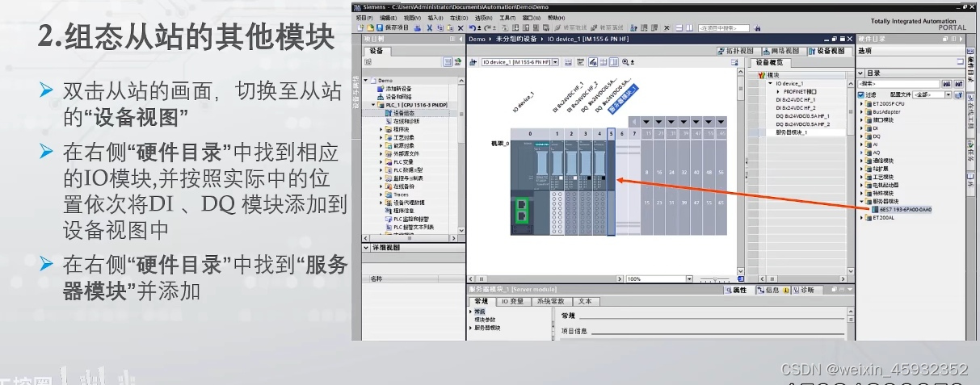
Task: Select the IO 变量 tab in properties
Action: 512,301
